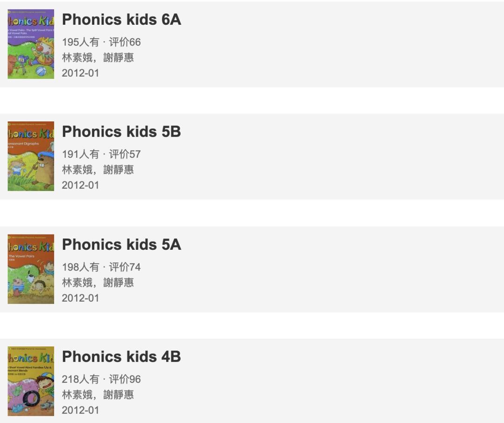Click the author names under Phonics kids 4B
Screen dimensions: 504x423
pyautogui.click(x=98, y=395)
